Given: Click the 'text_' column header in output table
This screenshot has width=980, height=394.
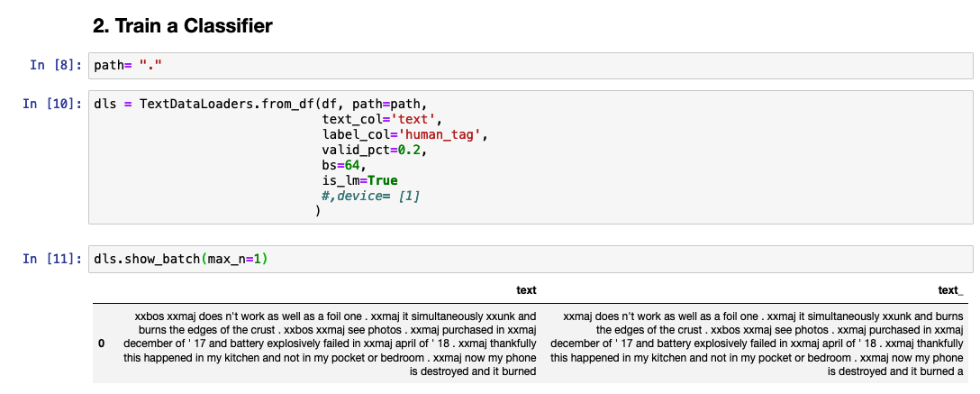Looking at the screenshot, I should pos(950,289).
